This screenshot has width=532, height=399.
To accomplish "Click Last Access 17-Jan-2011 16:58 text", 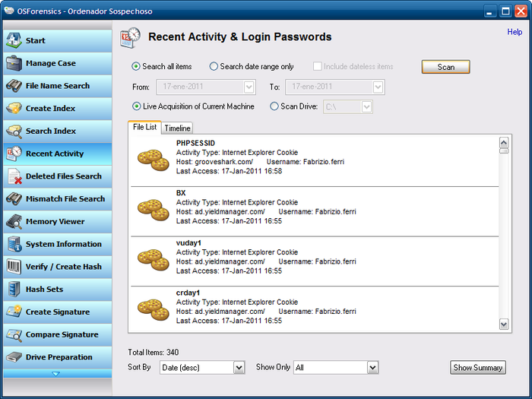I will click(x=229, y=171).
